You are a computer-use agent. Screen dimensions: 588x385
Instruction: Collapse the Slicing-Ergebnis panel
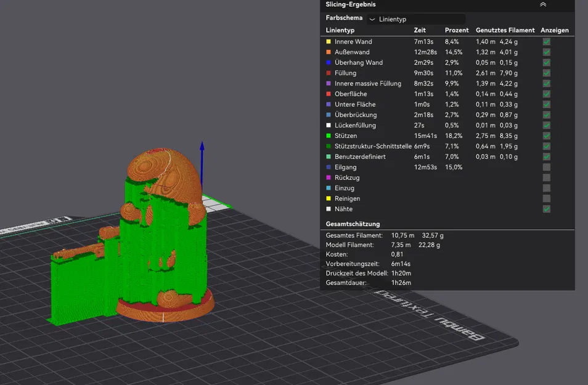point(543,4)
